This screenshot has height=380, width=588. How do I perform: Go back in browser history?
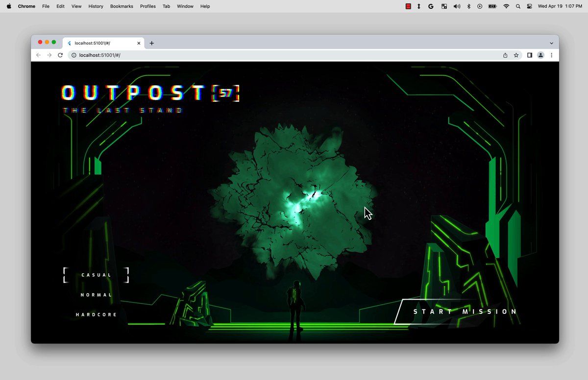38,55
